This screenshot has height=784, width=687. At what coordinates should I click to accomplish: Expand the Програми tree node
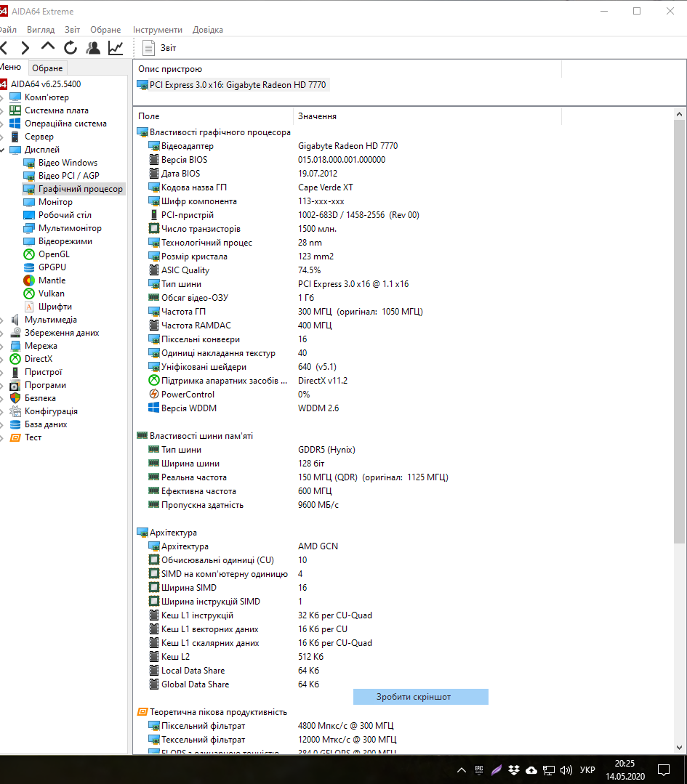pos(2,386)
